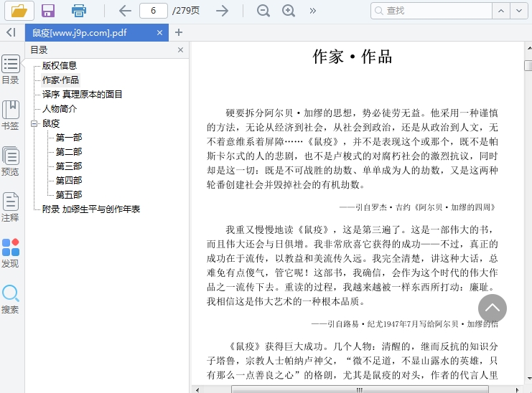Click the 查找 search input field
Screen dimensions: 532x393
(431, 11)
